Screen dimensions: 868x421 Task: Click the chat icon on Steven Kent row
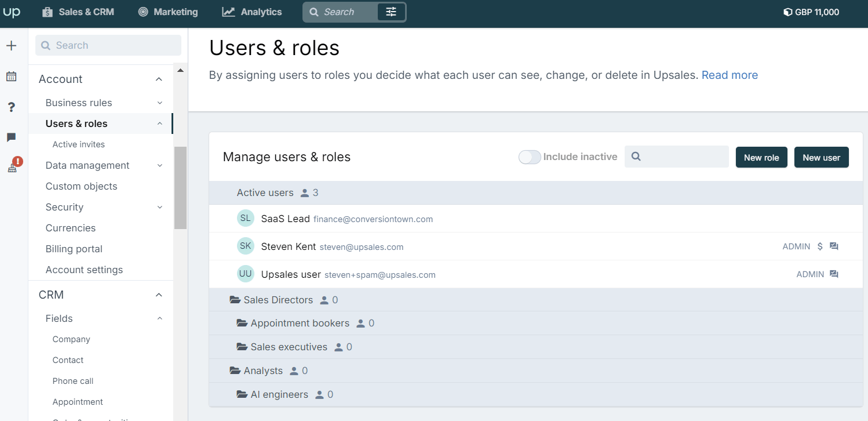point(834,246)
